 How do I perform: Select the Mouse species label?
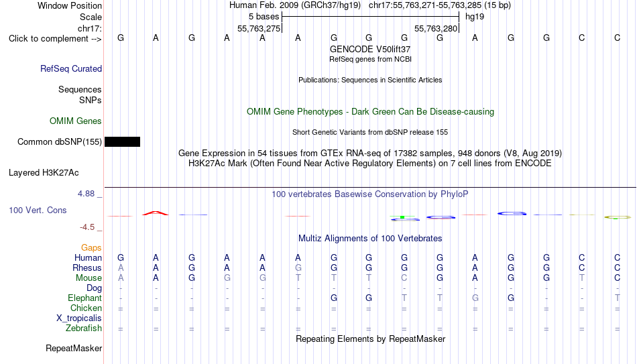point(89,278)
